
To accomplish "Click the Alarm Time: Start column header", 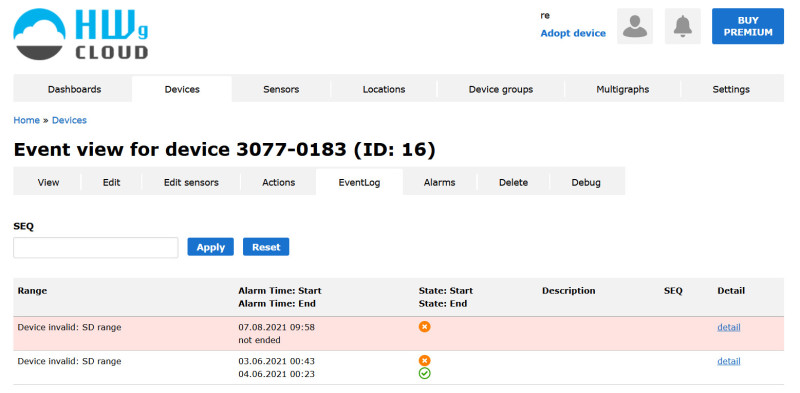I will [x=280, y=291].
